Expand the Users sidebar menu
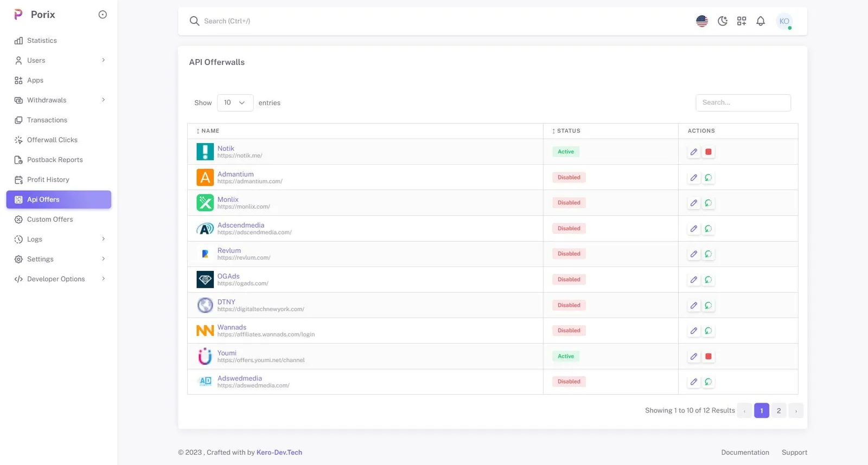 pyautogui.click(x=59, y=60)
